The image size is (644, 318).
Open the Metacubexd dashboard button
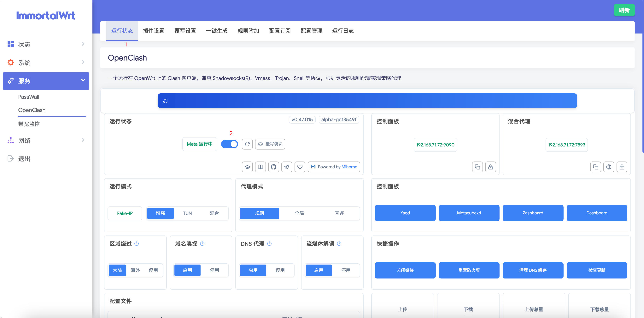469,213
